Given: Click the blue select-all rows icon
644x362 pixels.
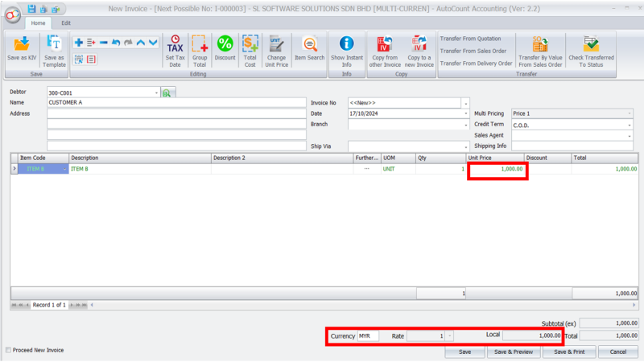Looking at the screenshot, I should click(x=78, y=60).
